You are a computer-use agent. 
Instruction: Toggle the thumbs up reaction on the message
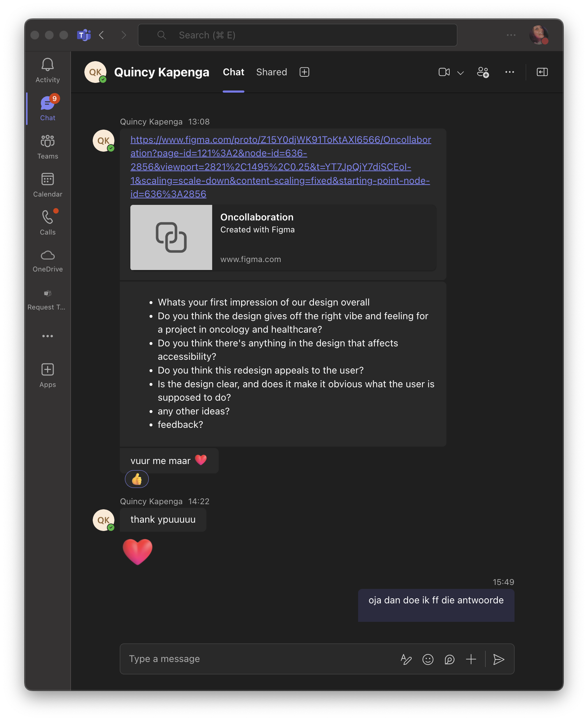click(136, 479)
